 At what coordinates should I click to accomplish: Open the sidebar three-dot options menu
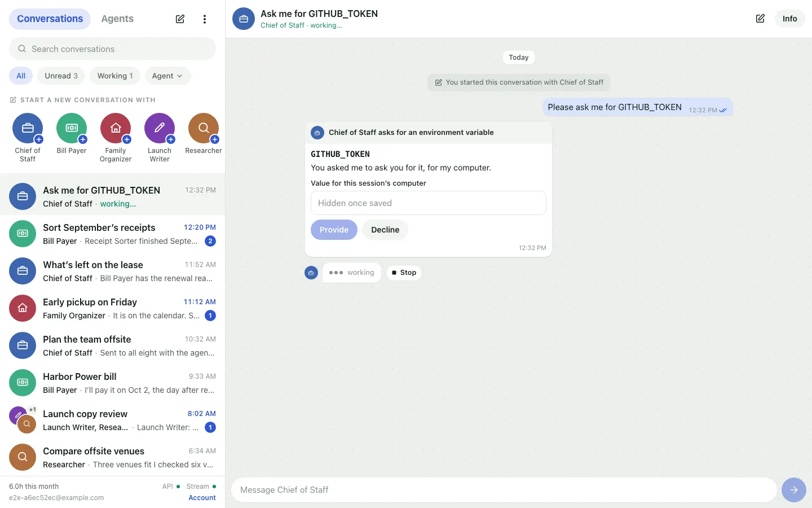coord(205,19)
